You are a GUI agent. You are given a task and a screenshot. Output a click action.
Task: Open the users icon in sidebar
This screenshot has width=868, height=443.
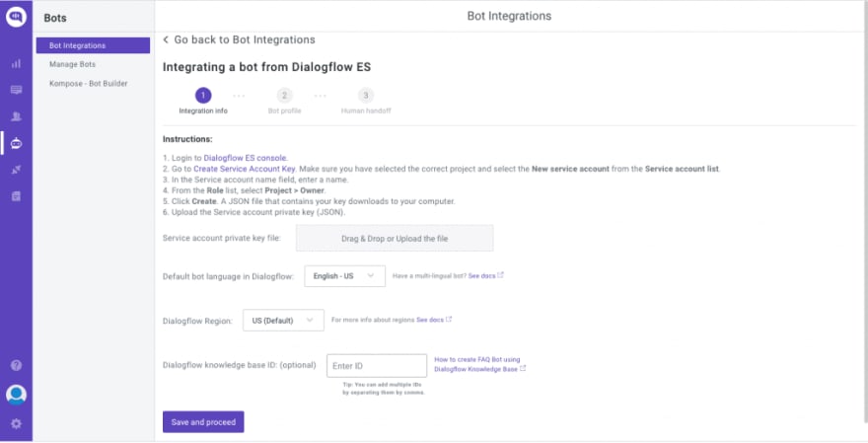tap(16, 116)
